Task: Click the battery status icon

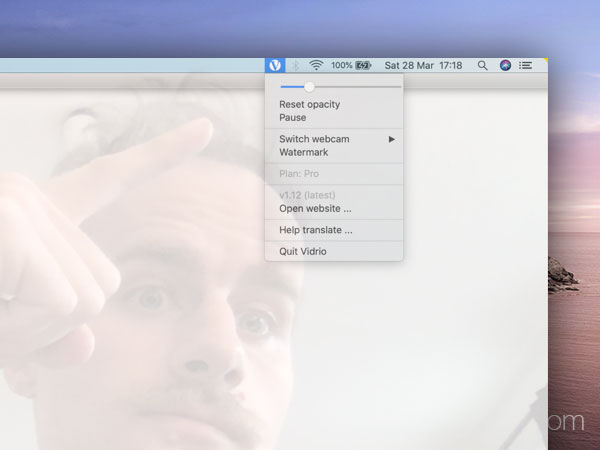Action: (363, 65)
